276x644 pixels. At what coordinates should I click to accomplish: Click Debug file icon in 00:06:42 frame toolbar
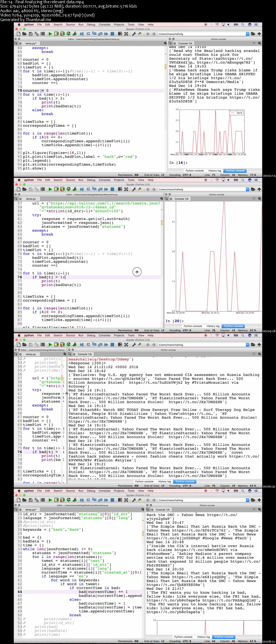click(82, 345)
